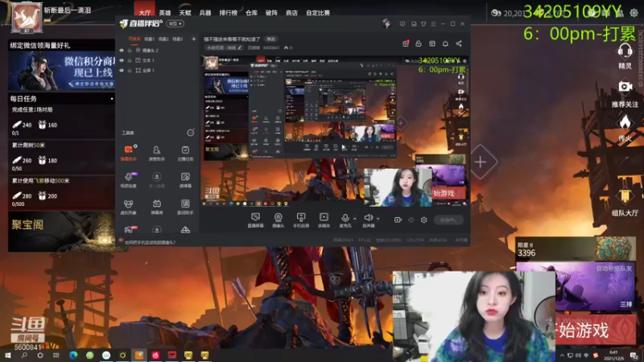Expand the microphone dropdown arrow

(x=355, y=219)
